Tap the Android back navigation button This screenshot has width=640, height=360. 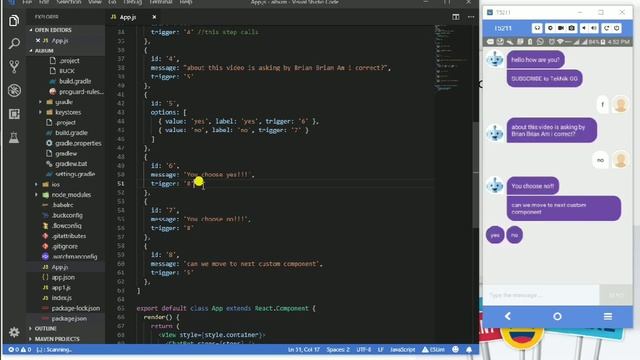click(x=508, y=316)
